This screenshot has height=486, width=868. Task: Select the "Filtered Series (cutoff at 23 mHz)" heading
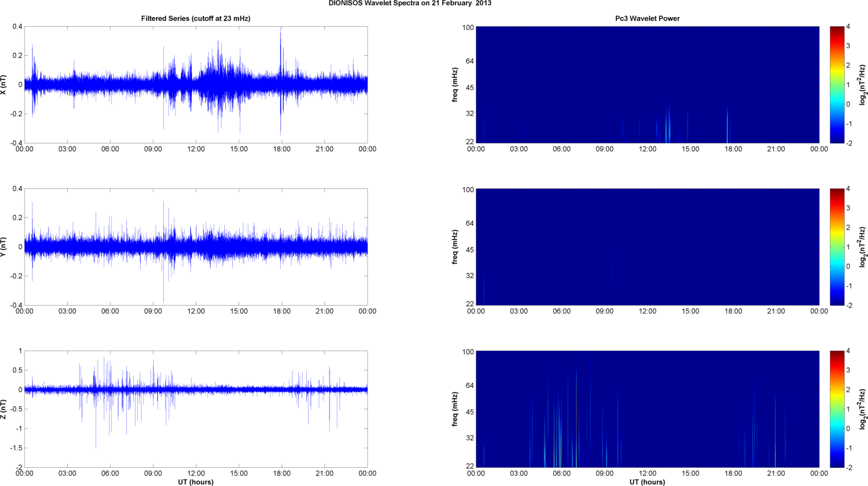(x=196, y=19)
